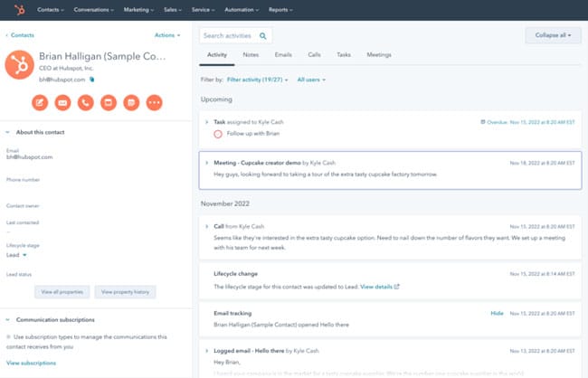The width and height of the screenshot is (588, 378).
Task: Switch to the Meetings tab
Action: (x=379, y=55)
